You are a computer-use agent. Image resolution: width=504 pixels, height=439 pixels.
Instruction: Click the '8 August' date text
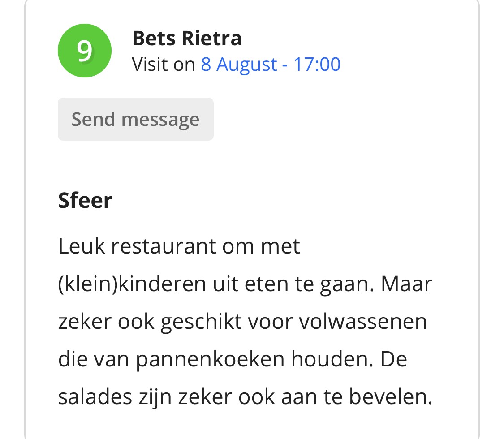point(239,65)
